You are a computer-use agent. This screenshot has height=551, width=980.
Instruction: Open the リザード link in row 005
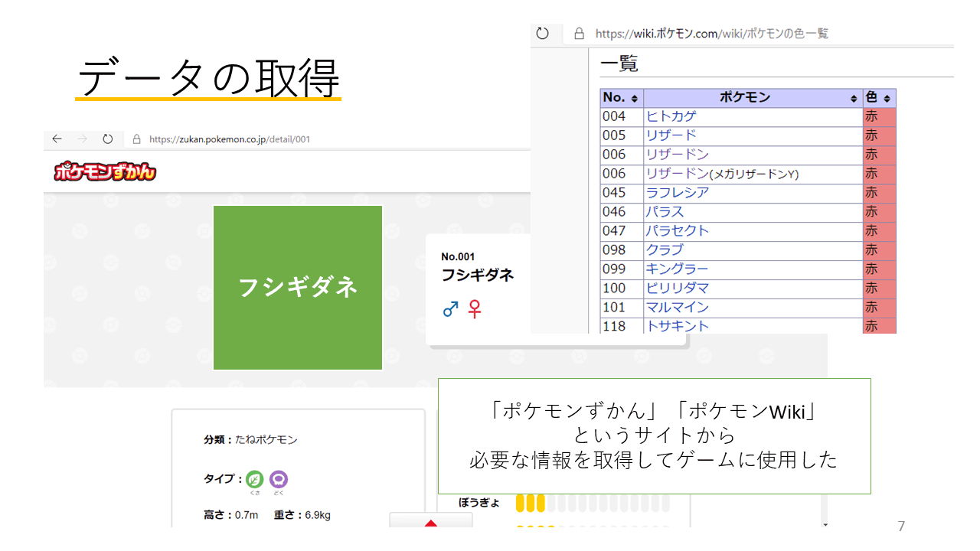[671, 135]
